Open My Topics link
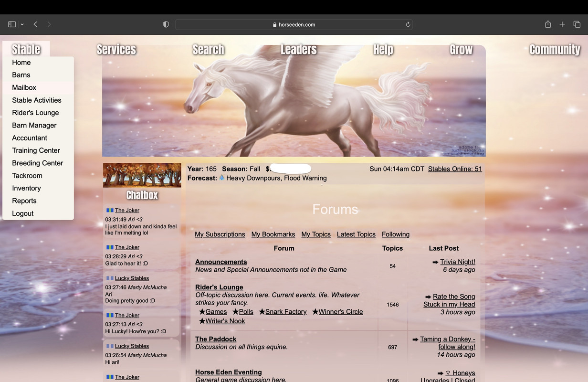The height and width of the screenshot is (382, 588). [x=316, y=234]
